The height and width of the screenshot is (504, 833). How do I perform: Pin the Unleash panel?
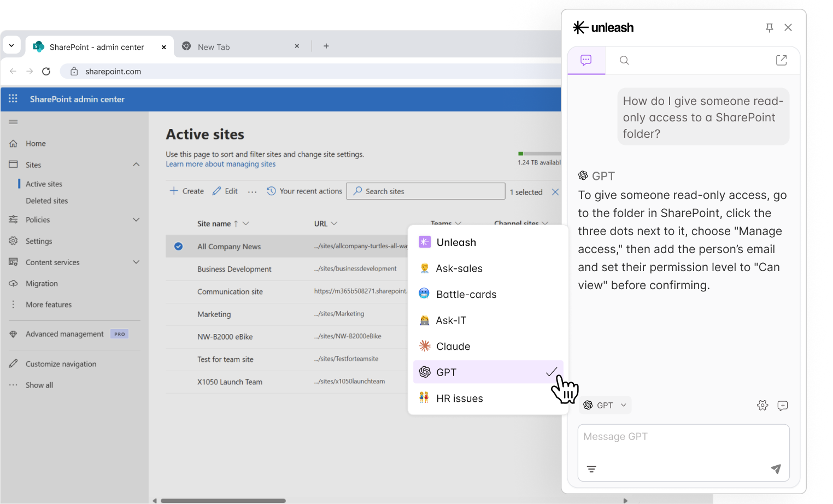770,28
